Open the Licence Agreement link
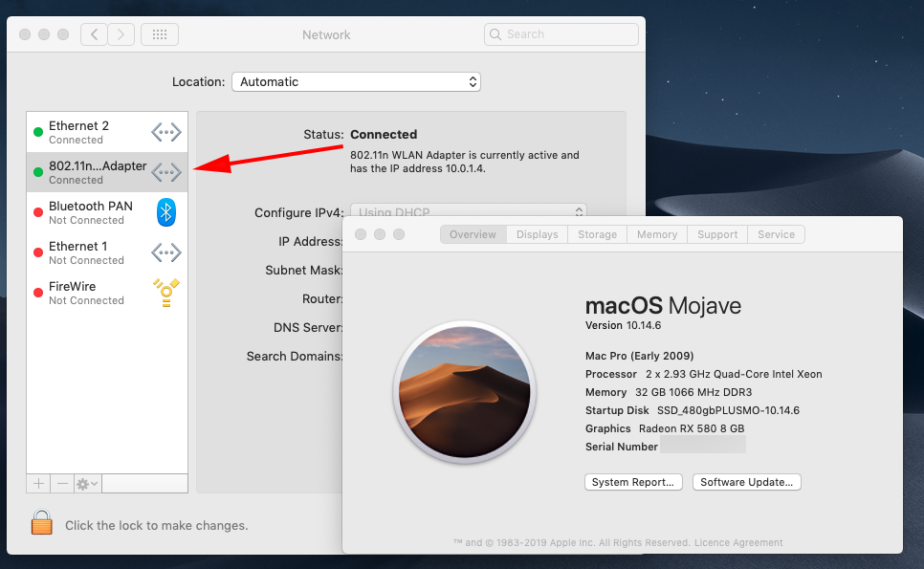This screenshot has height=569, width=924. [x=738, y=542]
